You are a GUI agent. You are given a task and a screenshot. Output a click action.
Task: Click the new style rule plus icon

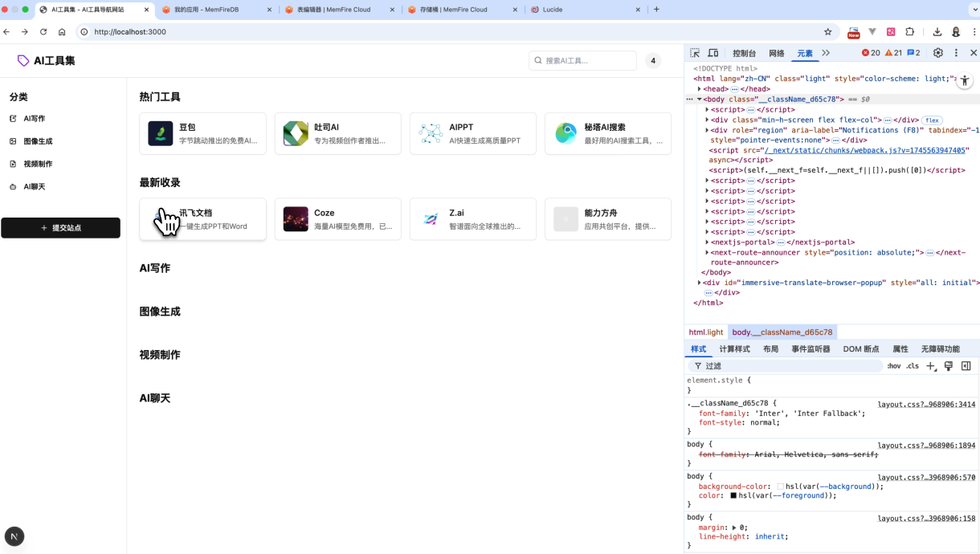click(x=930, y=366)
